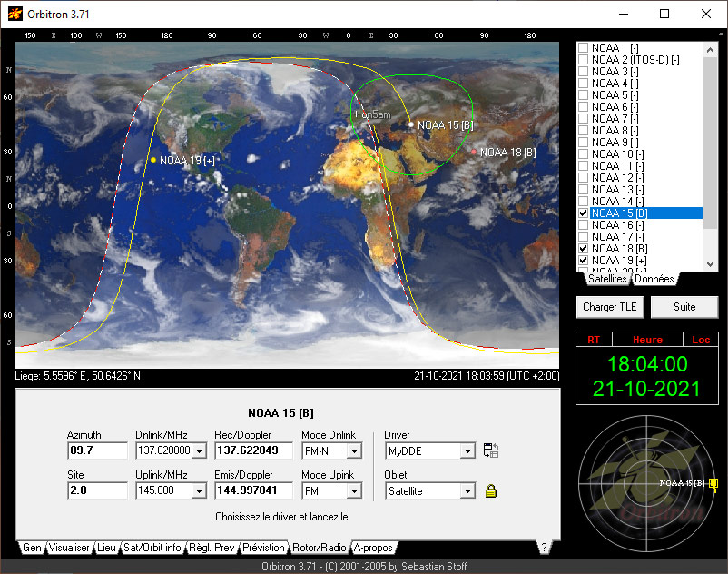Screen dimensions: 728x574
Task: Open the Driver MyDDE dropdown
Action: pos(467,450)
